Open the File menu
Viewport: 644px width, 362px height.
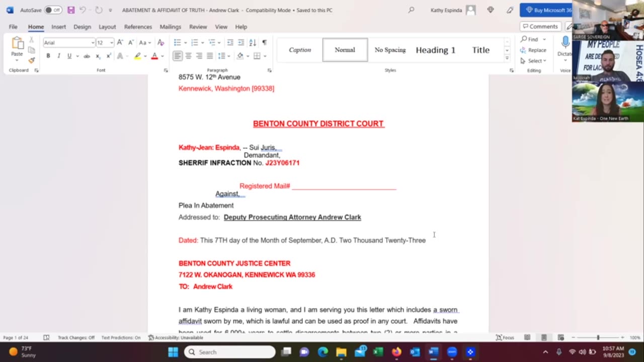pos(13,27)
